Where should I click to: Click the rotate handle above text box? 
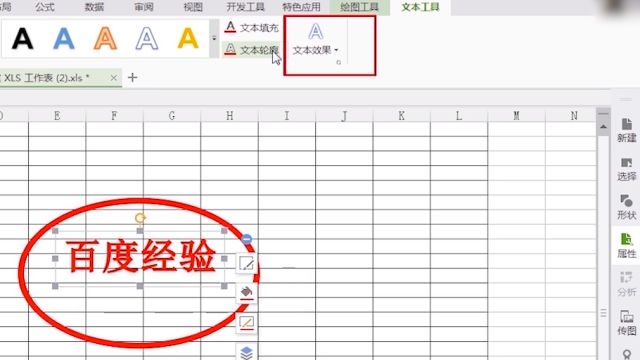(140, 218)
